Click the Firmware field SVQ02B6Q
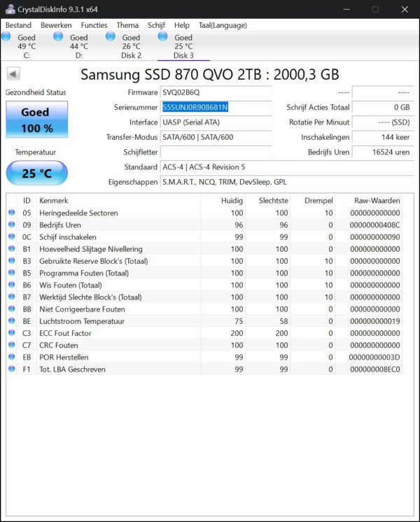Screen dimensions: 420x522 coord(216,92)
